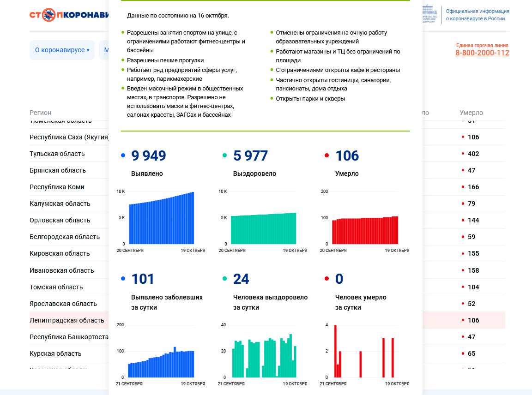The image size is (532, 395).
Task: Click the blue dot beside 101 daily cases
Action: click(x=123, y=279)
